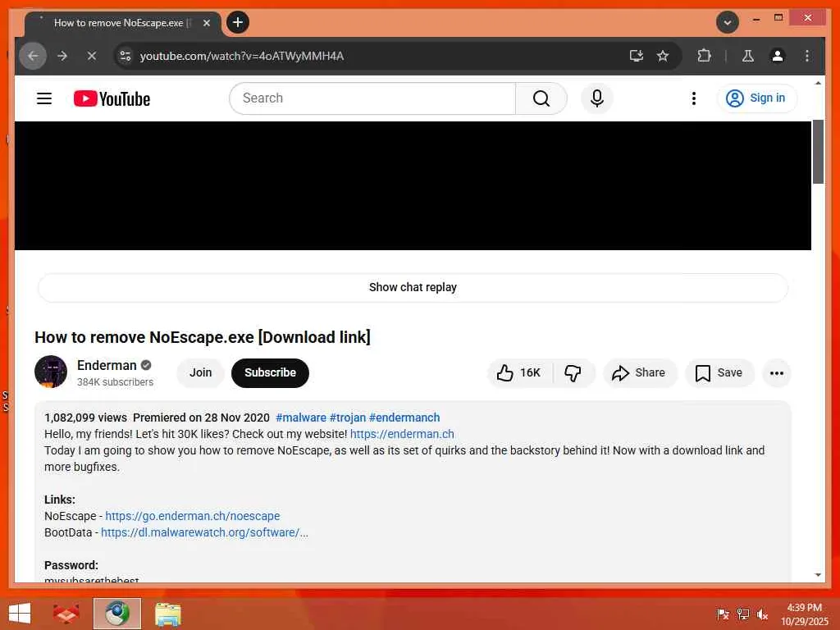Go forward with the browser forward arrow
This screenshot has height=630, width=840.
(x=62, y=56)
